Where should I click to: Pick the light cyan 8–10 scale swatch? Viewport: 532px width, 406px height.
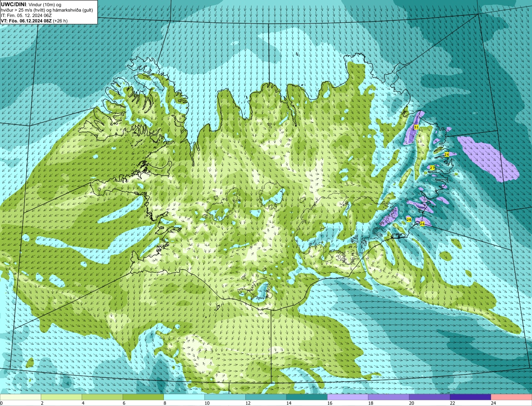[x=184, y=397]
